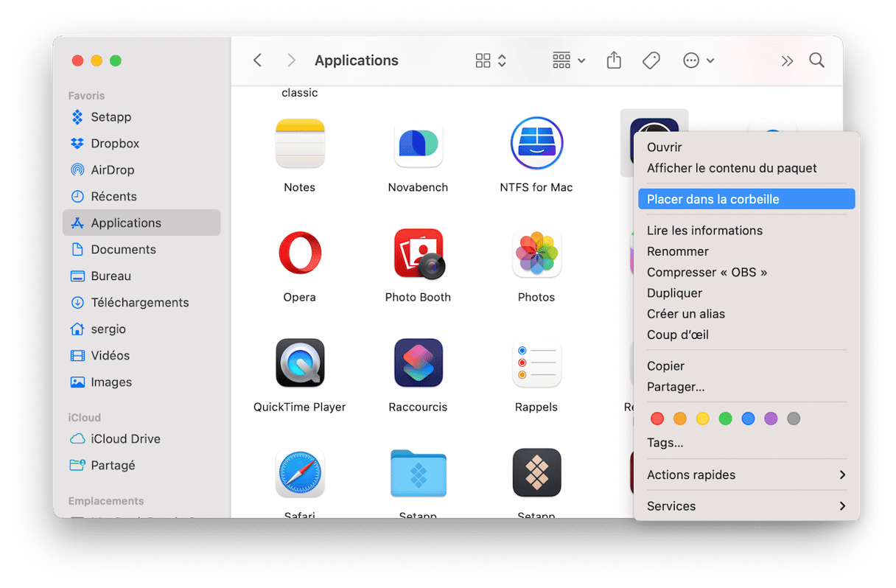Expand the grouping options dropdown

click(568, 60)
